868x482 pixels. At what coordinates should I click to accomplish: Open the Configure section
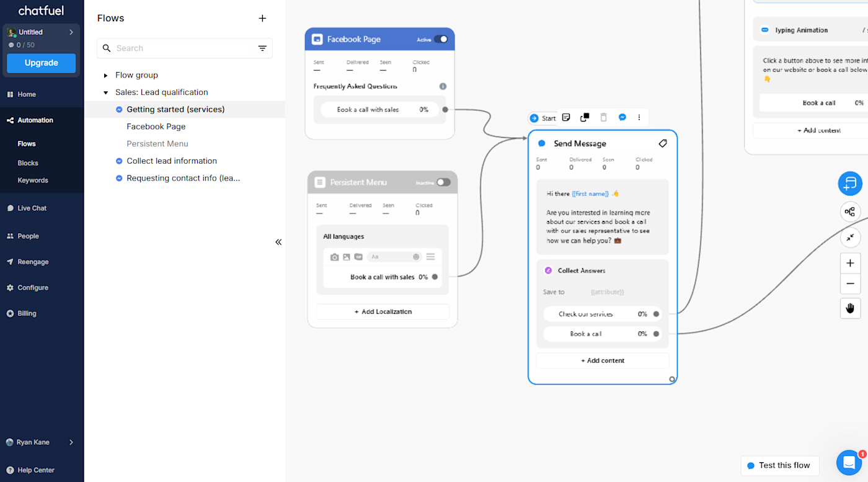pos(33,288)
